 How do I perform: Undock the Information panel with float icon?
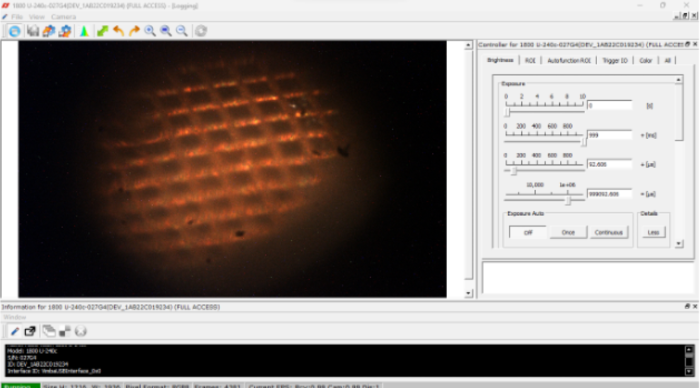[687, 306]
